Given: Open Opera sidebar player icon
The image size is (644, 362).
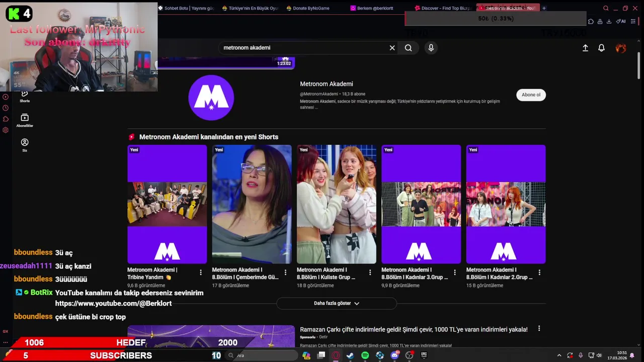Looking at the screenshot, I should coord(6,97).
